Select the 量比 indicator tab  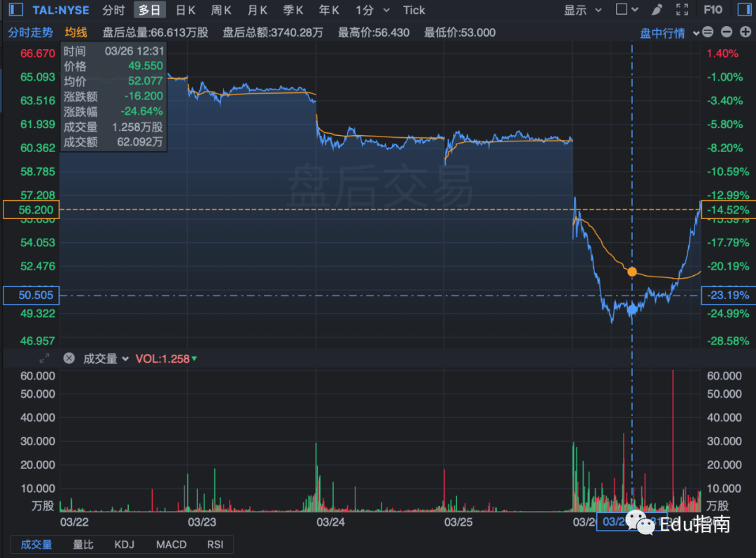click(x=83, y=545)
